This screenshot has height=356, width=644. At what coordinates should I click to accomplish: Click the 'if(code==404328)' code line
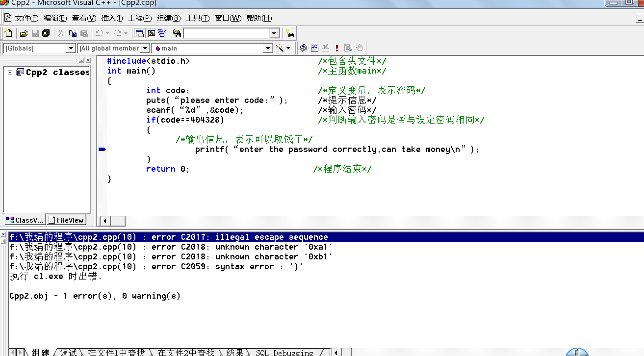click(185, 120)
